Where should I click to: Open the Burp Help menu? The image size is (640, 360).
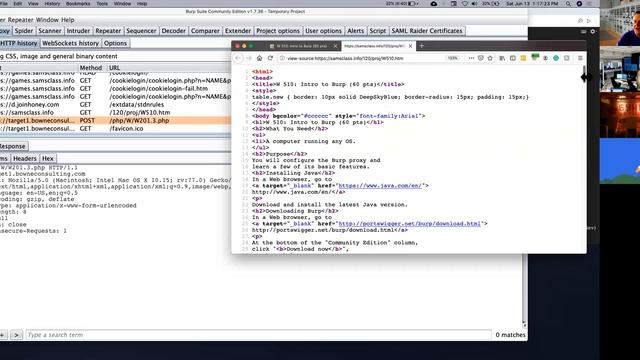[x=68, y=20]
